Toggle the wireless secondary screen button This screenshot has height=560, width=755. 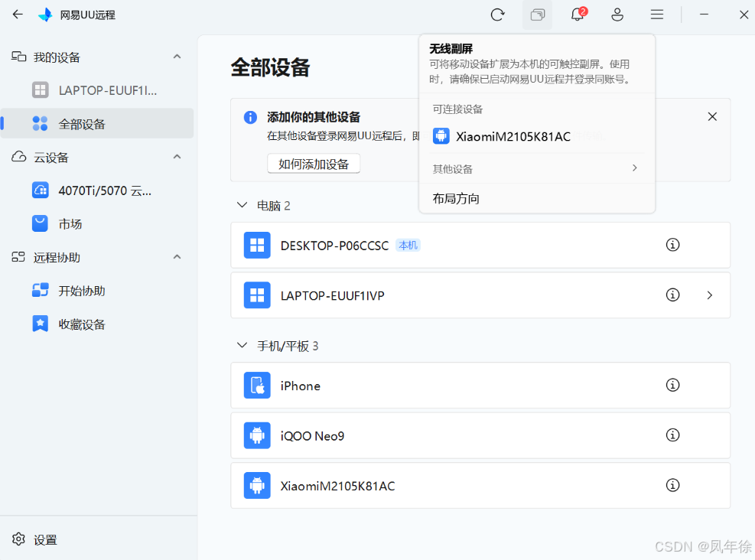point(537,15)
